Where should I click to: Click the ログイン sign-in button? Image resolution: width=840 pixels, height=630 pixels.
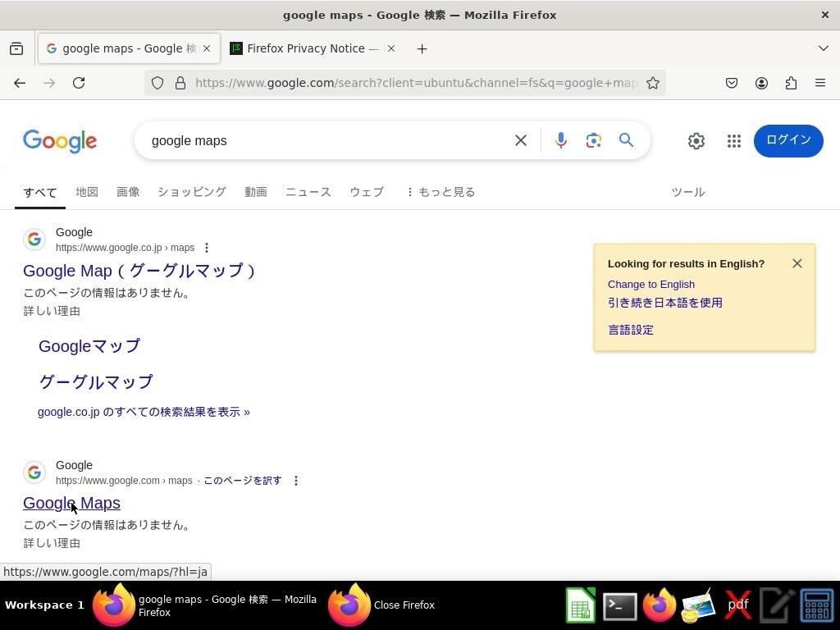788,141
